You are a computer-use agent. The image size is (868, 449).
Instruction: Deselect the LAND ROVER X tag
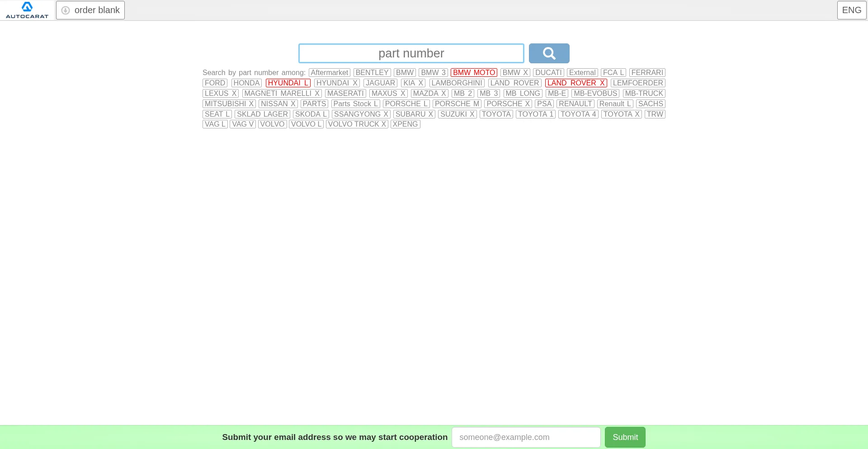576,83
